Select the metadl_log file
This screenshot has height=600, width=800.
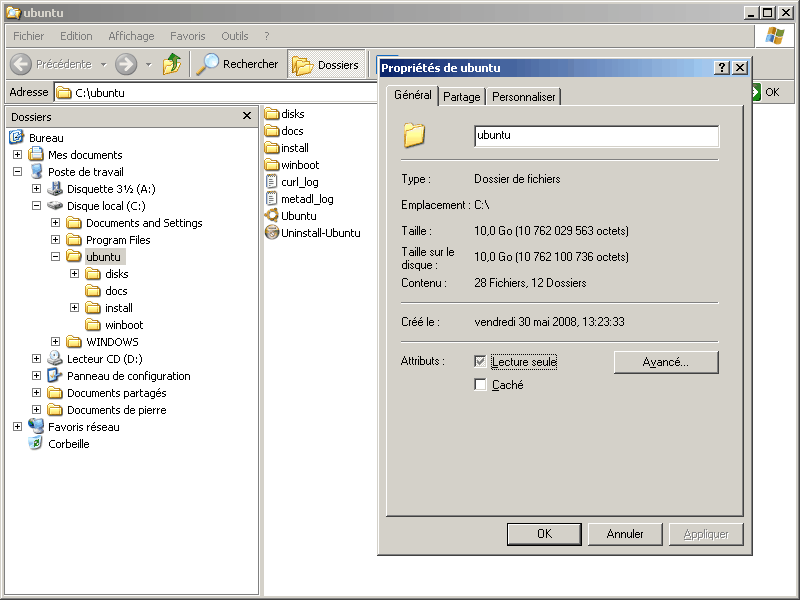299,199
